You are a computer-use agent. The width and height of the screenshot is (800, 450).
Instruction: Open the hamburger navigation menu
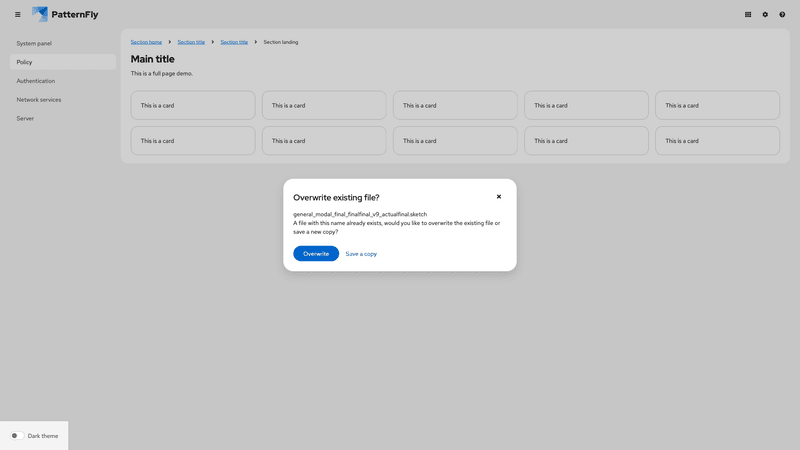click(17, 15)
